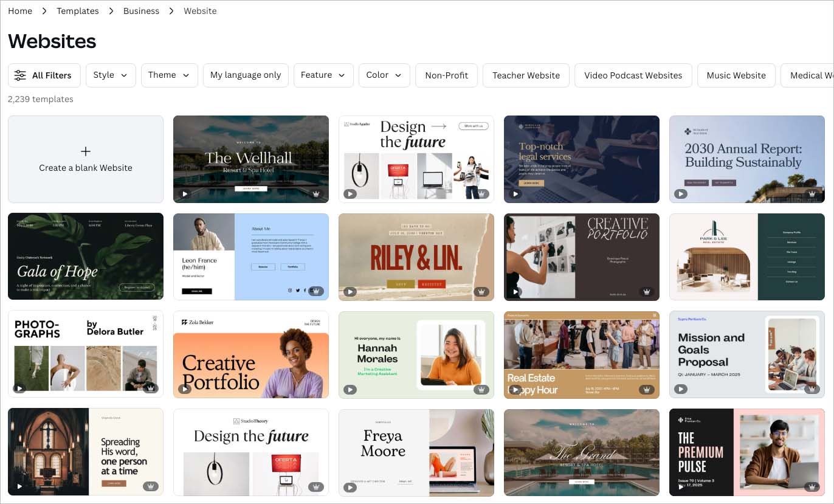Open The Grand Resort & Spa template

[582, 452]
